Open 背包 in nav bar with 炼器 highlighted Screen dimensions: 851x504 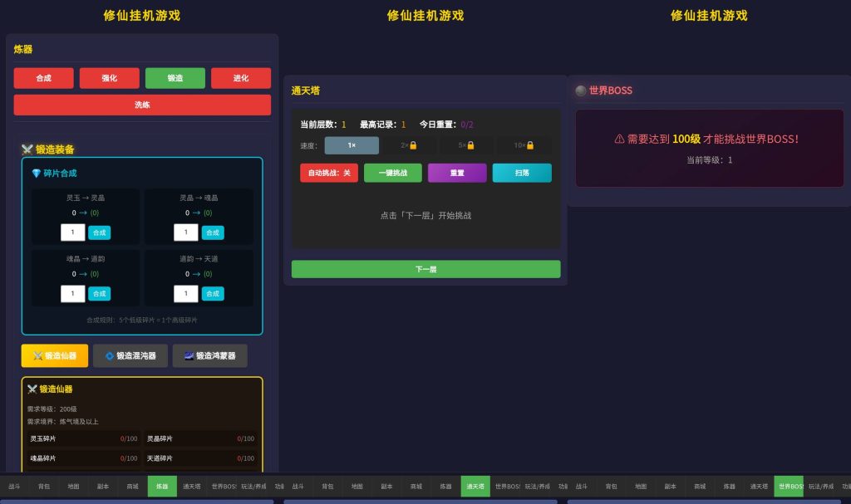coord(44,486)
